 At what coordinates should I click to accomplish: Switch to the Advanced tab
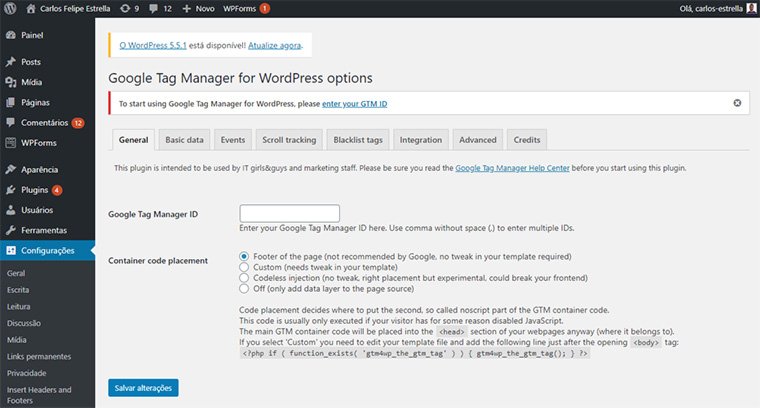477,140
